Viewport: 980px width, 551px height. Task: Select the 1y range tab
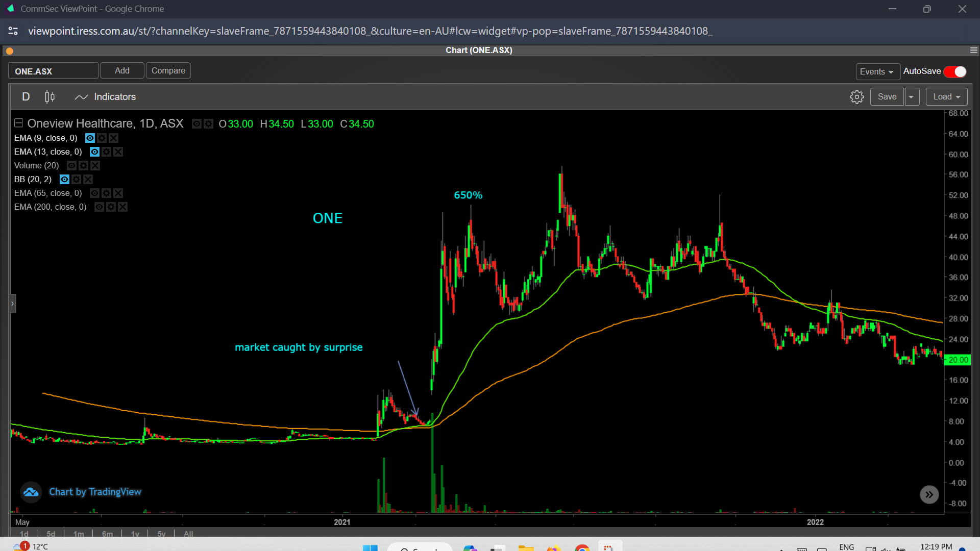pyautogui.click(x=135, y=534)
